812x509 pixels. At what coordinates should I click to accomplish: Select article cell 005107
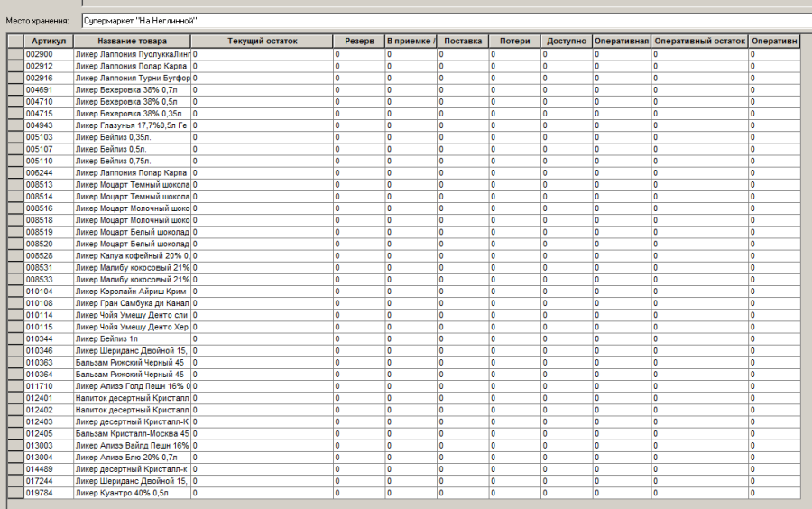pyautogui.click(x=49, y=149)
